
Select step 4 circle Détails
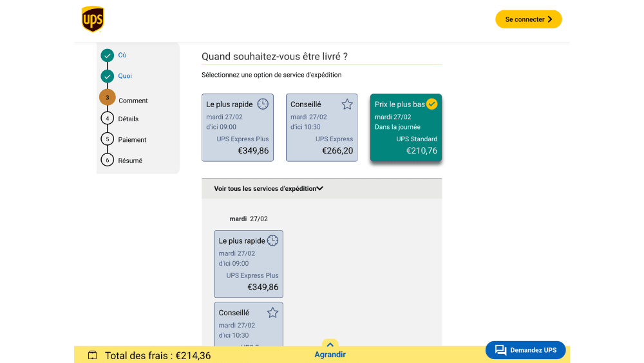[x=107, y=119]
